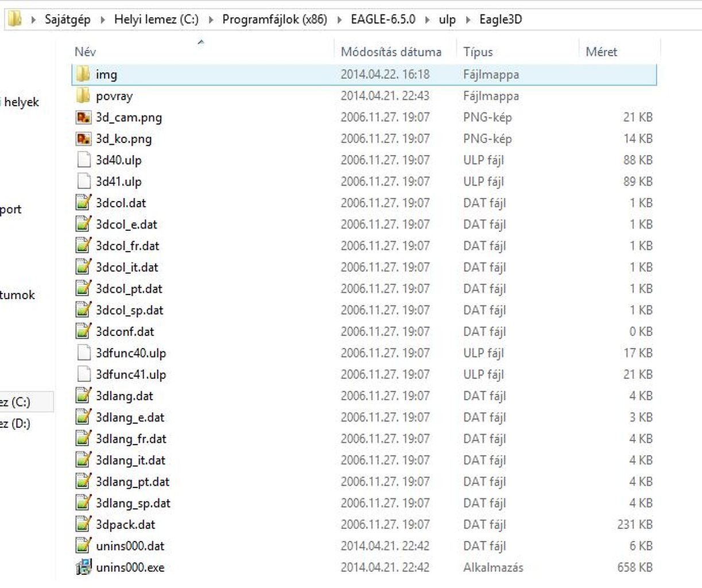
Task: Click the 3dpack.dat file icon
Action: click(x=84, y=524)
